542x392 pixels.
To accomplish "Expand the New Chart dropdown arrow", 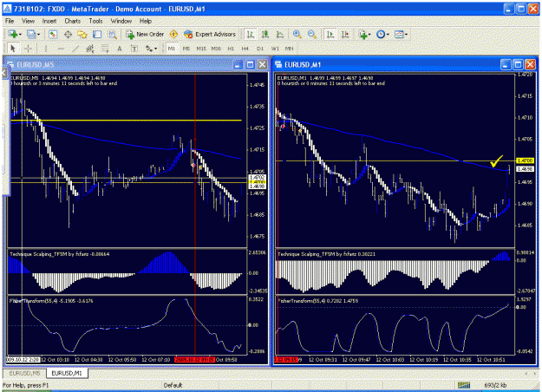I will 21,35.
